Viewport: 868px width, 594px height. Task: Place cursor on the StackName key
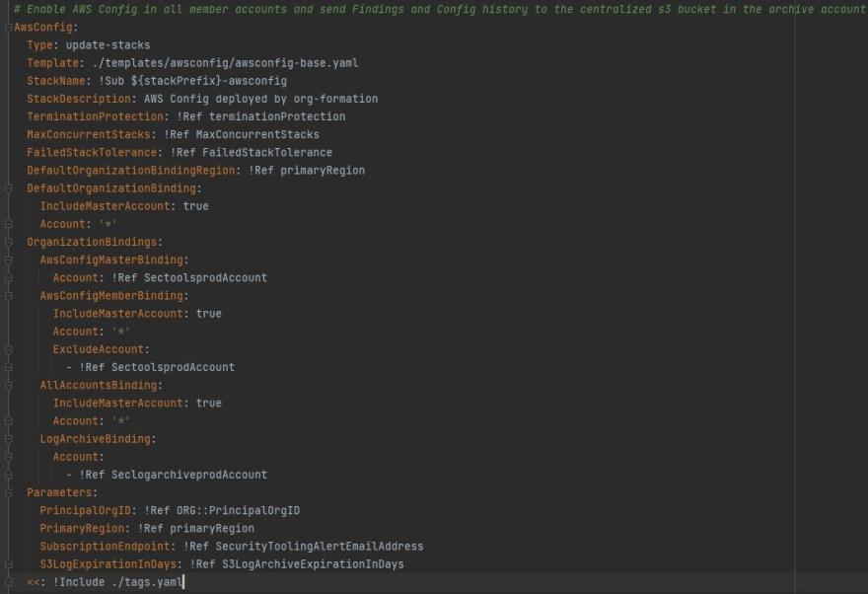(56, 81)
